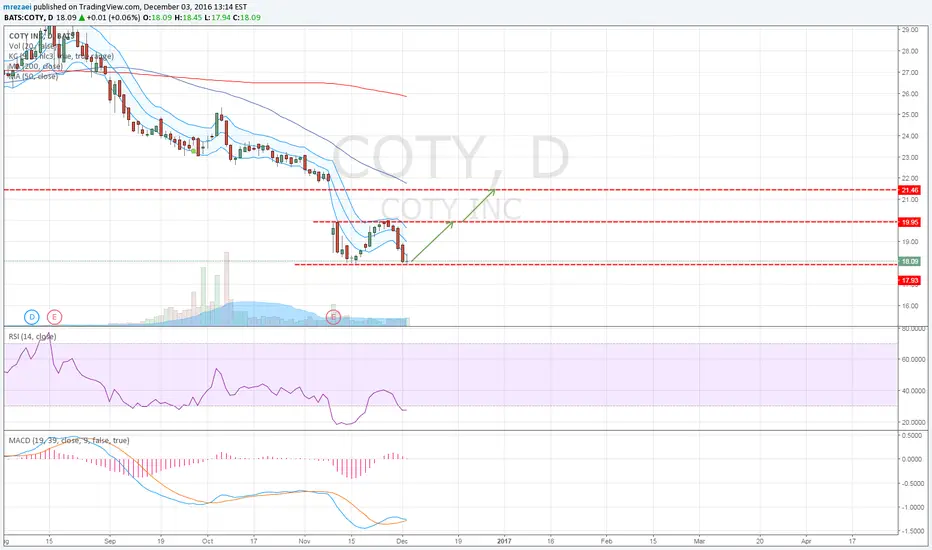Click the Vol (20, false) indicator label
This screenshot has height=550, width=932.
pos(33,46)
